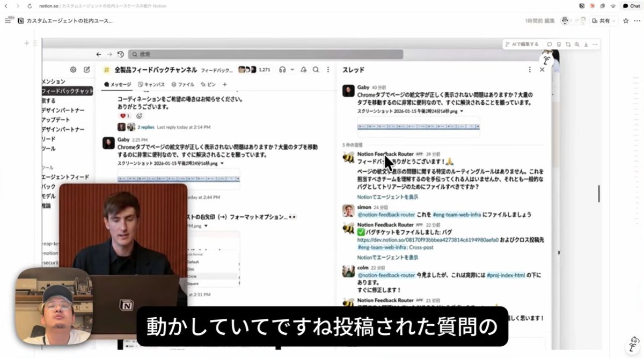Click the AIで編集する button on the image
The width and height of the screenshot is (644, 358).
(x=522, y=44)
